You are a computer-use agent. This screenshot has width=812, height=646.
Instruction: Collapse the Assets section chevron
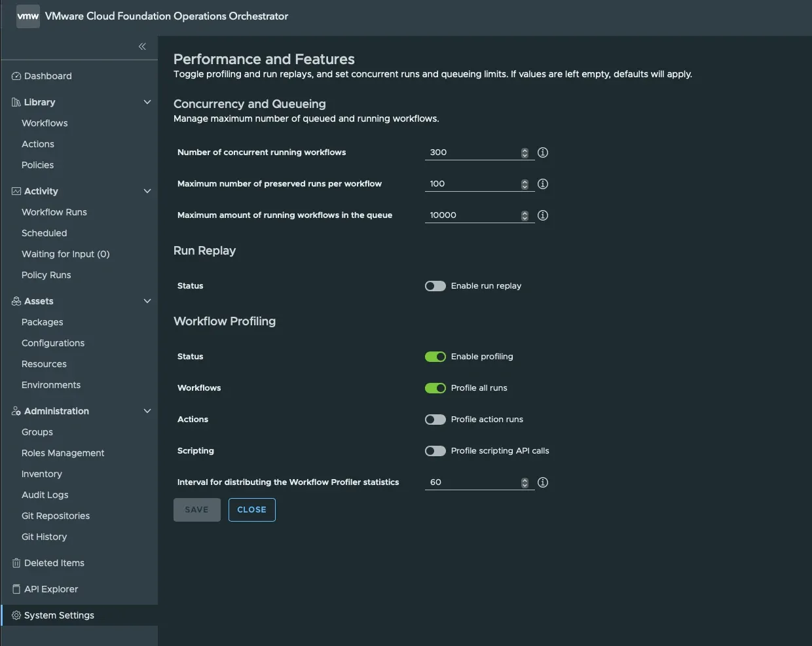(147, 301)
